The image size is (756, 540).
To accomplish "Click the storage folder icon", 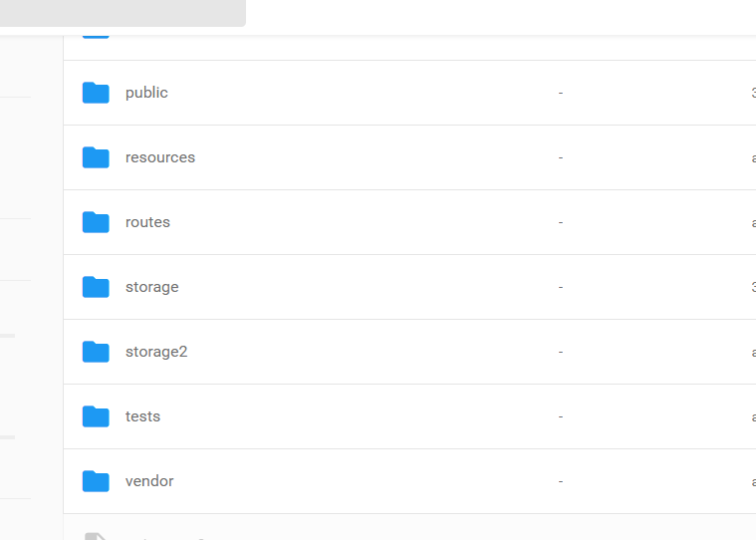I will pyautogui.click(x=96, y=287).
